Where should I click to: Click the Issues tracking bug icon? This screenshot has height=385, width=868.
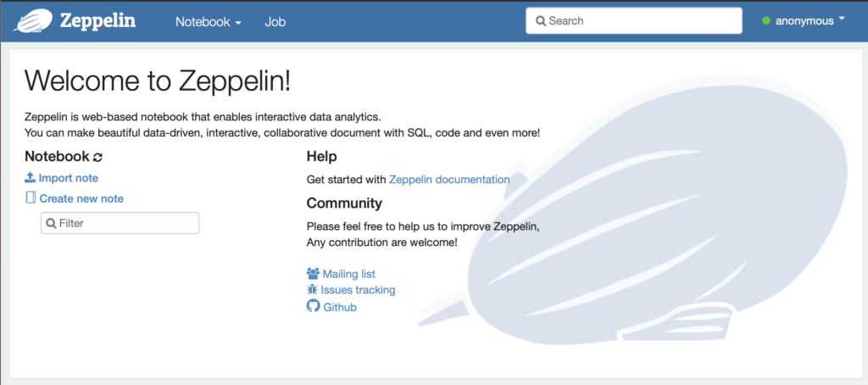coord(313,290)
